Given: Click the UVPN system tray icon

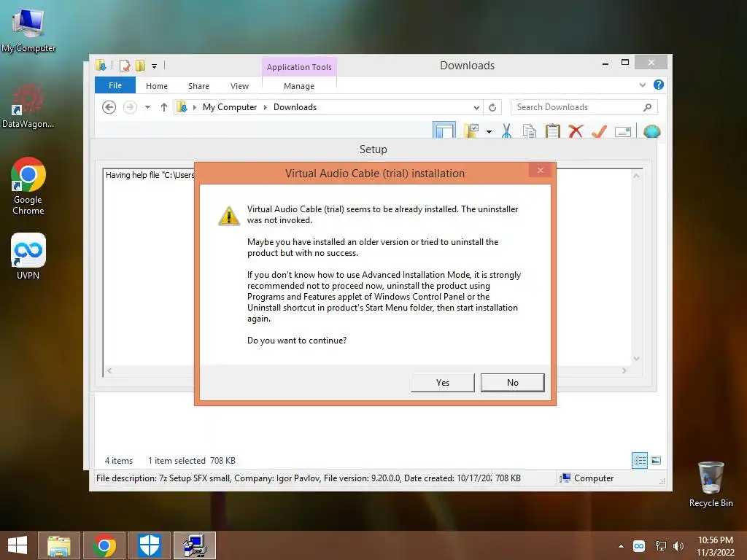Looking at the screenshot, I should tap(639, 545).
